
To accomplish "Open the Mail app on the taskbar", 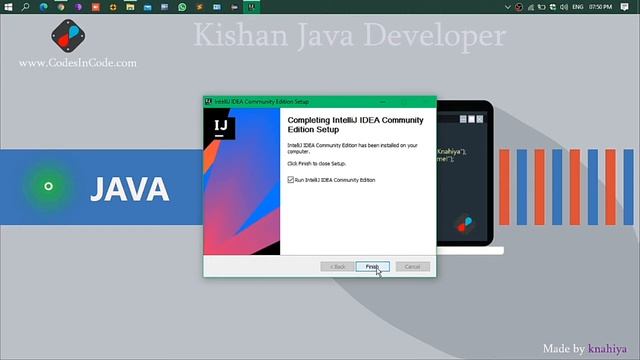I will pos(147,7).
